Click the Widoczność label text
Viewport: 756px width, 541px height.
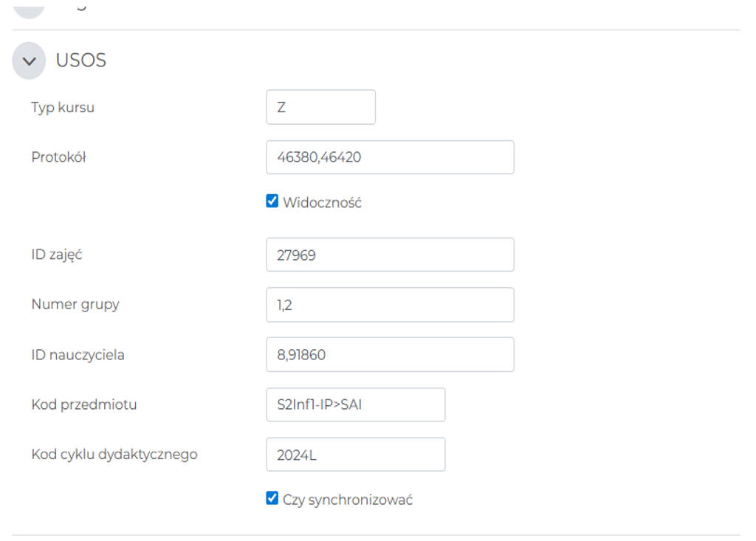(x=322, y=202)
